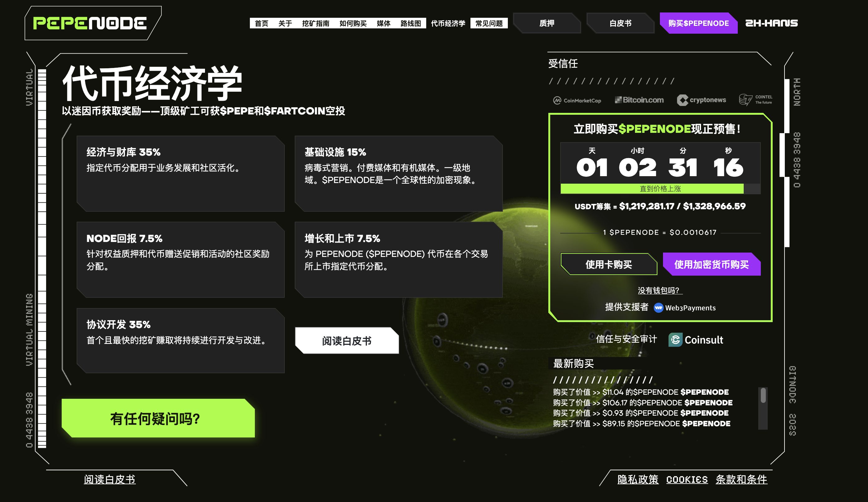Click the cryptonews logo
Image resolution: width=868 pixels, height=502 pixels.
tap(701, 100)
